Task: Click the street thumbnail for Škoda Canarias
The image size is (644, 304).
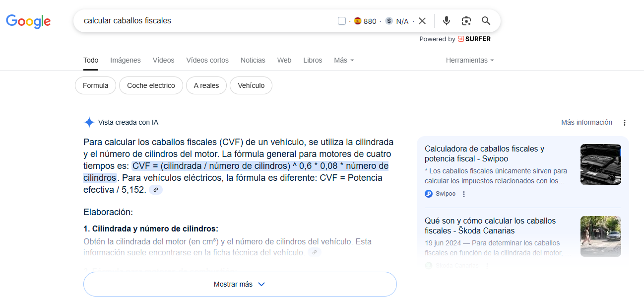Action: (601, 236)
